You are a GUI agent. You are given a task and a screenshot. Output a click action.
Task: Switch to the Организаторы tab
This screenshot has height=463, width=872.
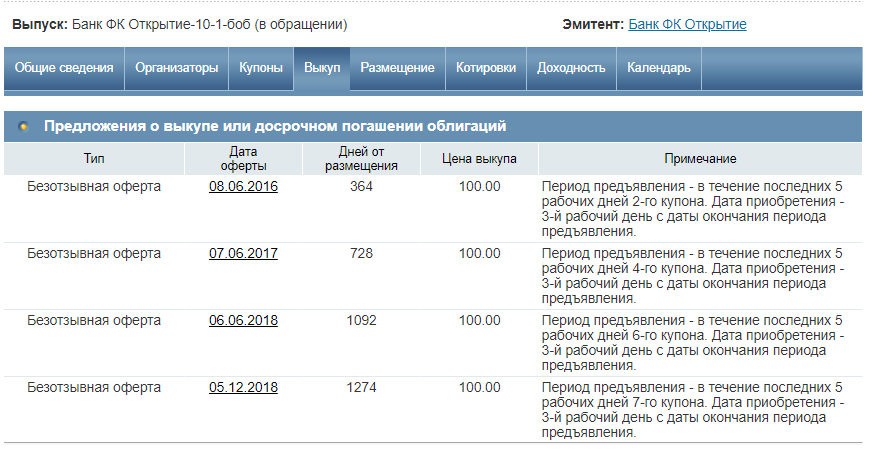pos(176,68)
